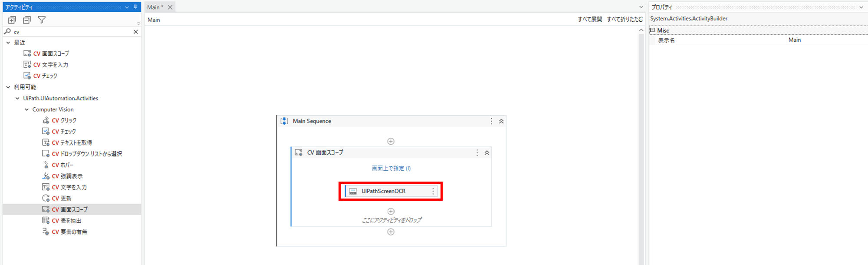Screen dimensions: 868x265
Task: Collapse the 利用可能 group
Action: point(8,87)
